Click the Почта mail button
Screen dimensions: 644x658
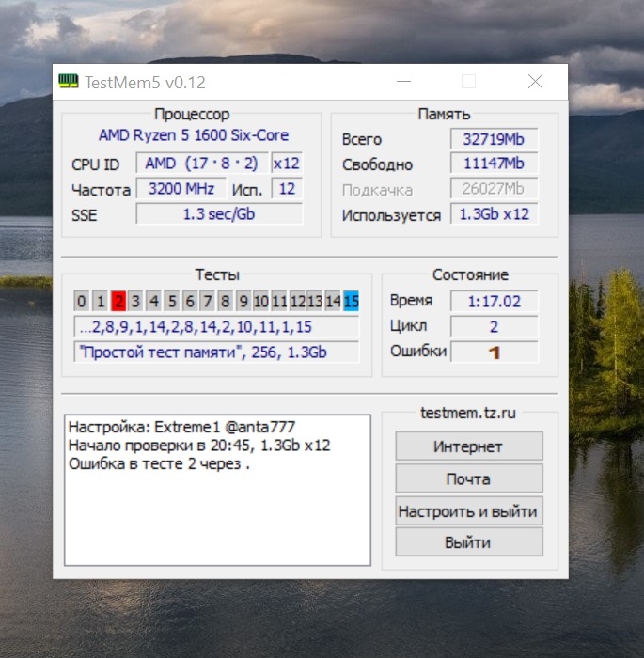point(469,478)
